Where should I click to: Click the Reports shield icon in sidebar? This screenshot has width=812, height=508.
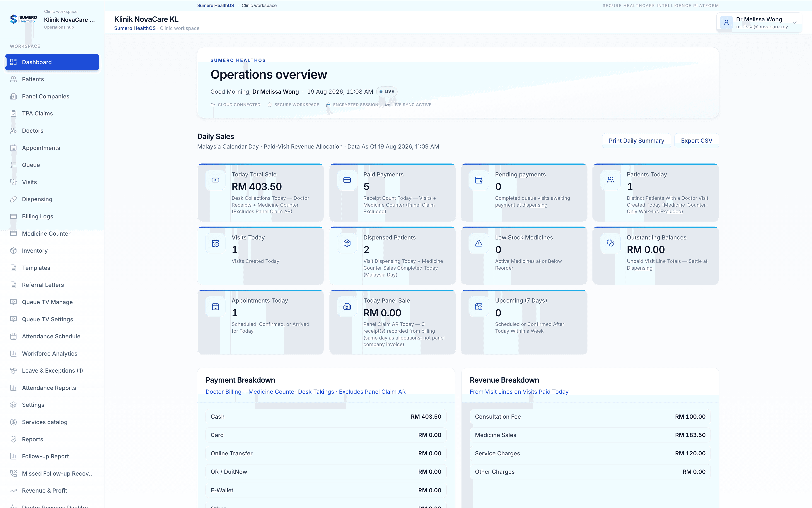pyautogui.click(x=13, y=439)
